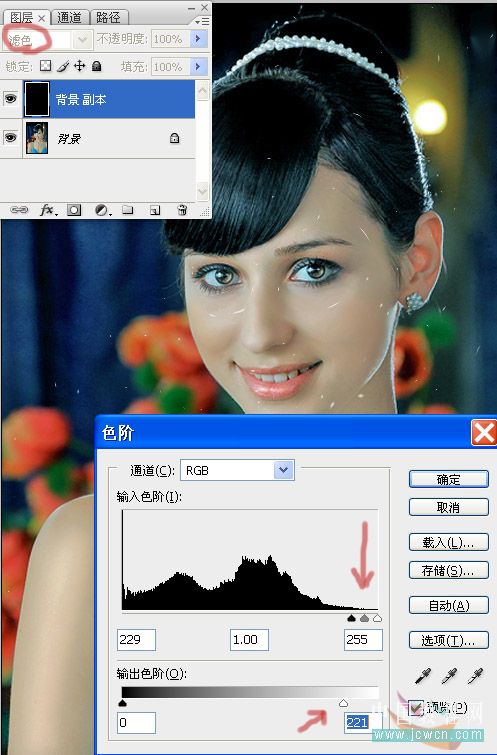
Task: Click output highlight field showing 221
Action: 363,723
